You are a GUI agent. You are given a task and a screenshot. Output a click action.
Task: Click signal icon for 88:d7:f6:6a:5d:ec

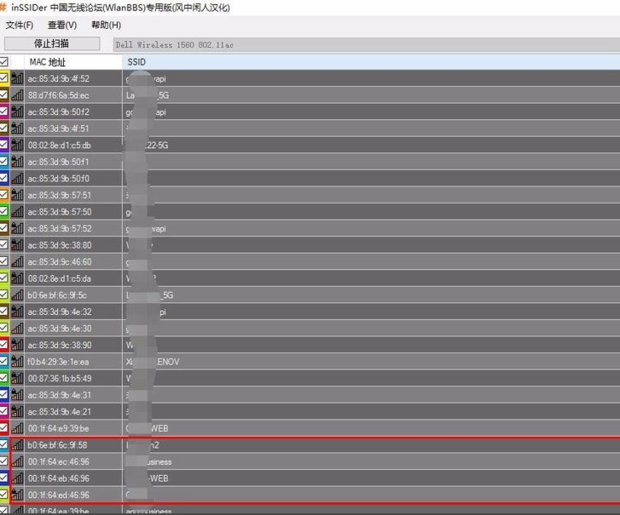[x=17, y=95]
